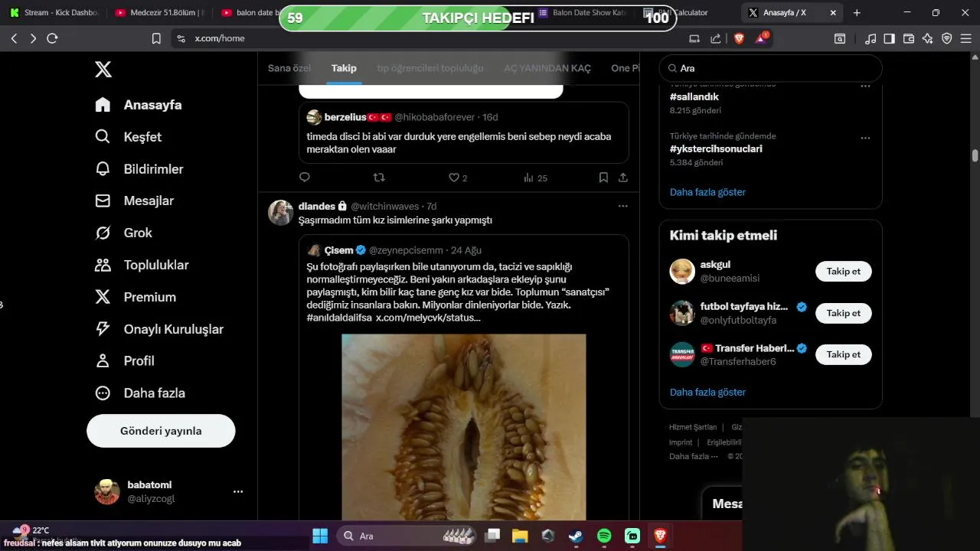This screenshot has height=551, width=980.
Task: Open dlandes profile avatar
Action: 281,212
